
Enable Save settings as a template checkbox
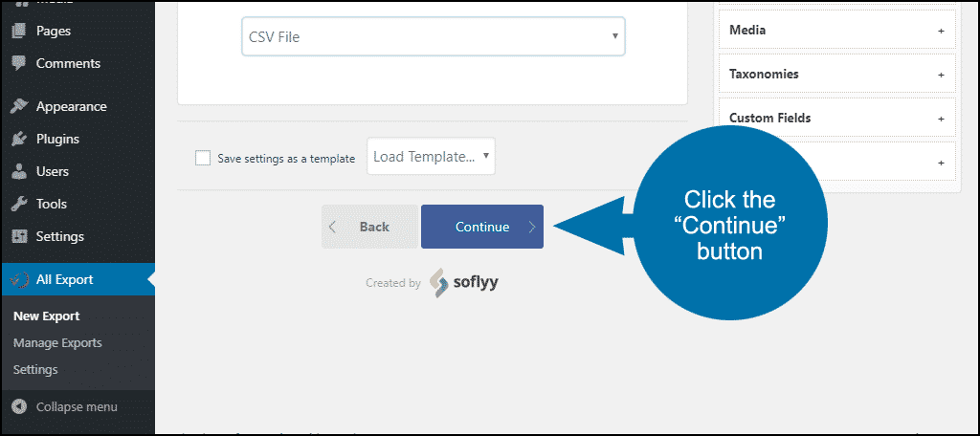coord(203,158)
